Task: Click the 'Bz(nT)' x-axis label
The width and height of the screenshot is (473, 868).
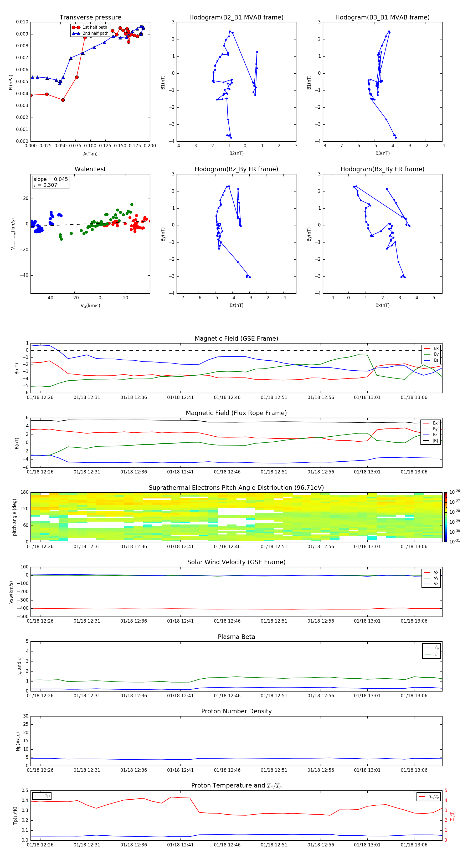Action: 236,305
